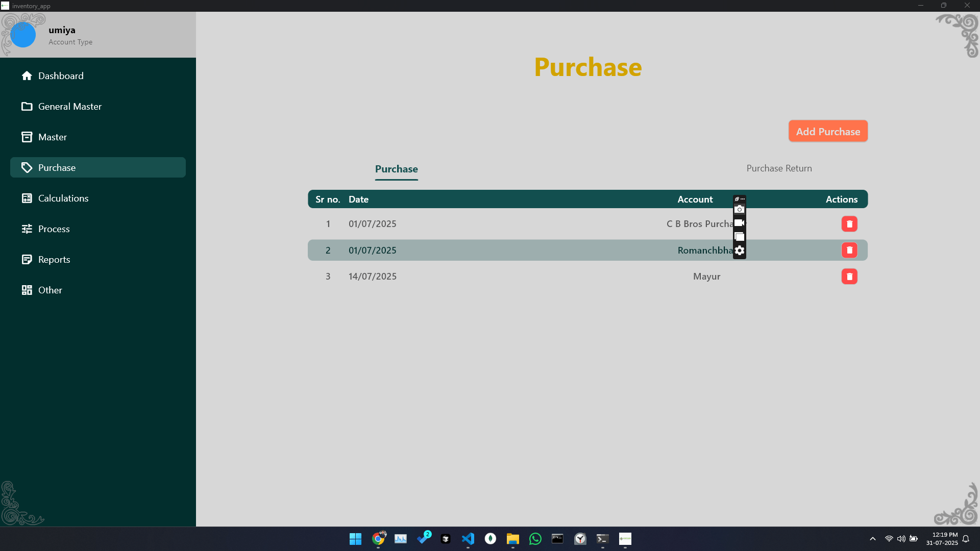This screenshot has width=980, height=551.
Task: Open WhatsApp from the taskbar
Action: tap(535, 539)
